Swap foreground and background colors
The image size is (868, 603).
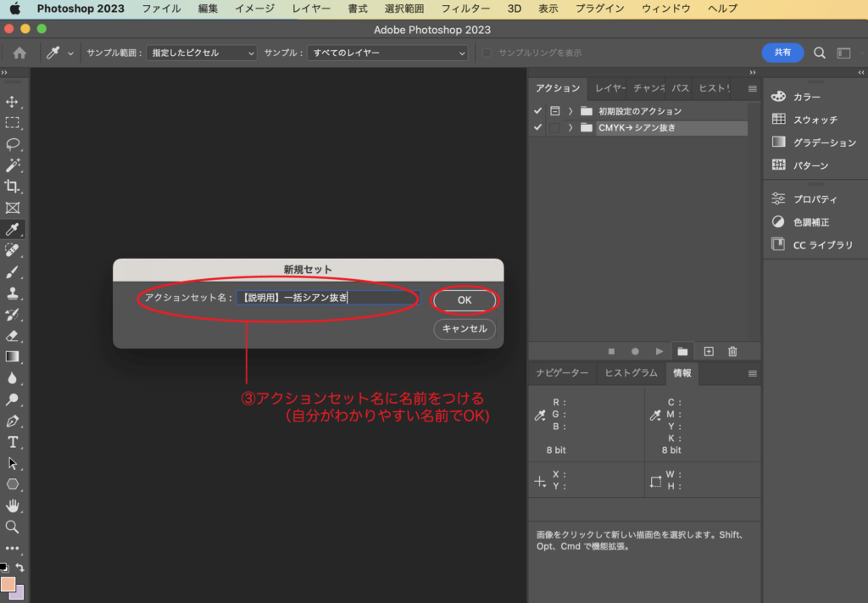coord(20,567)
